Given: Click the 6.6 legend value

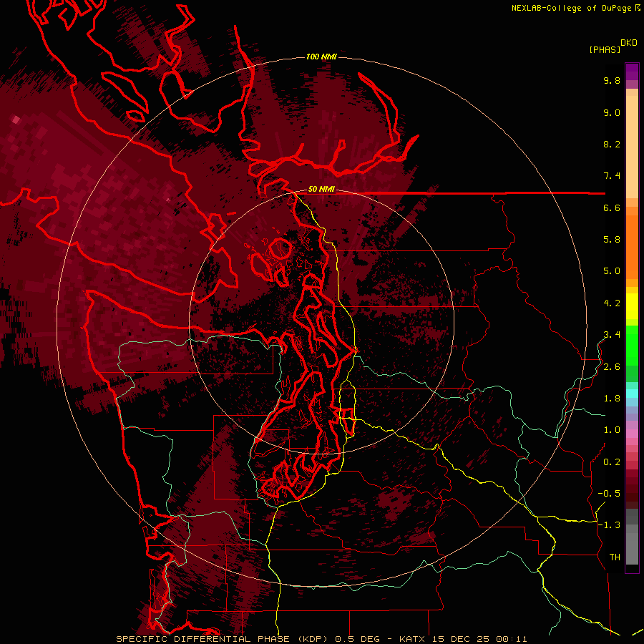Looking at the screenshot, I should tap(612, 208).
